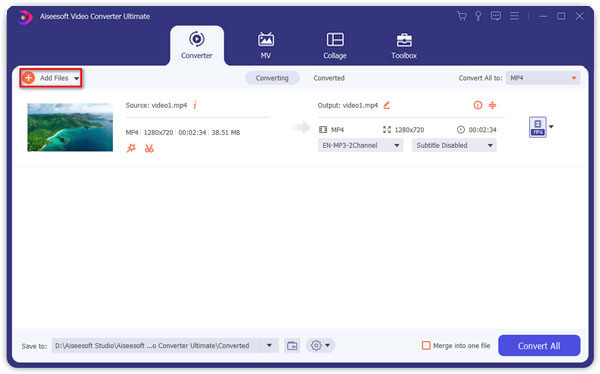Open the EN-MP3-2Channel audio track dropdown

tap(360, 145)
